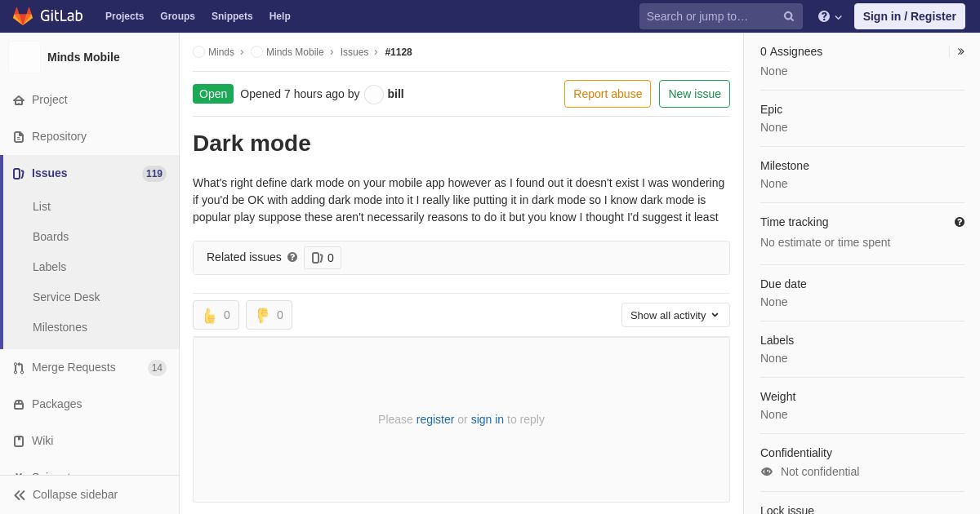The image size is (980, 514).
Task: Expand the Help dropdown in navbar
Action: coord(830,16)
